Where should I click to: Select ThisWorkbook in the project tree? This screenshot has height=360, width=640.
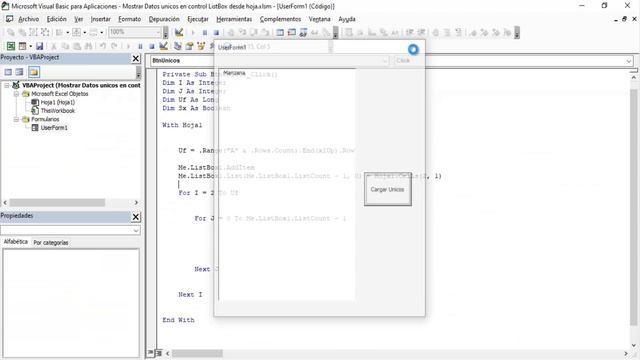pos(58,111)
